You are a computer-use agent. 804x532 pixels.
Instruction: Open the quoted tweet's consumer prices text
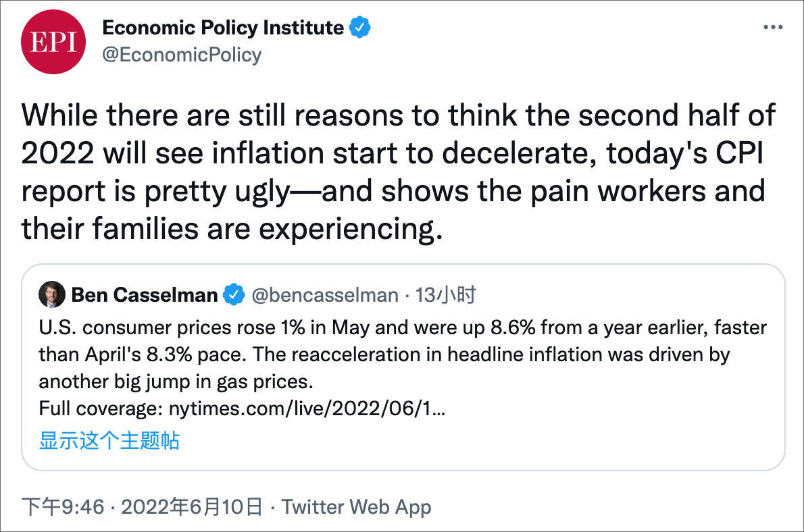(x=403, y=355)
